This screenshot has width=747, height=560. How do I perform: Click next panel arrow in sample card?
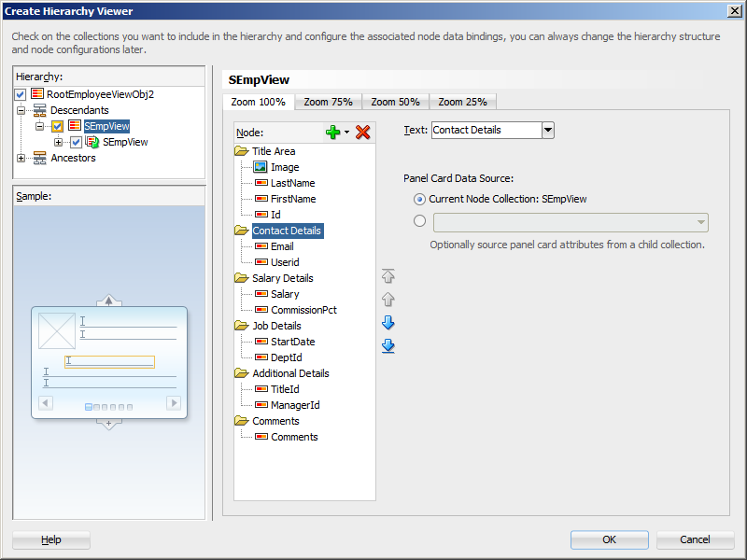(x=174, y=403)
